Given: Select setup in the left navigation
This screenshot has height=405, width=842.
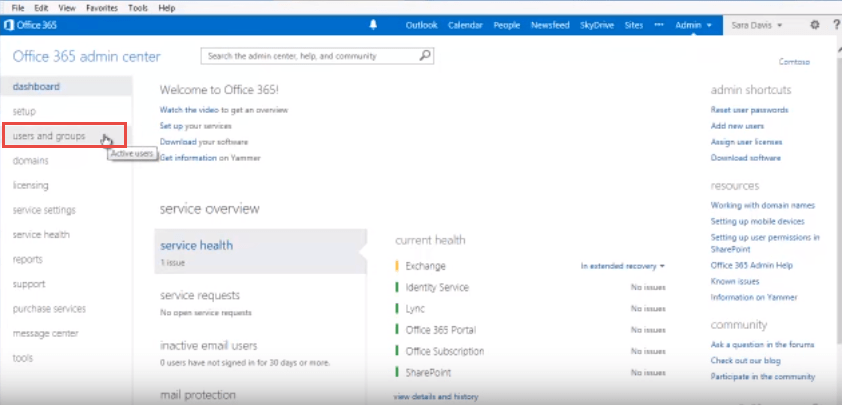Looking at the screenshot, I should 24,111.
